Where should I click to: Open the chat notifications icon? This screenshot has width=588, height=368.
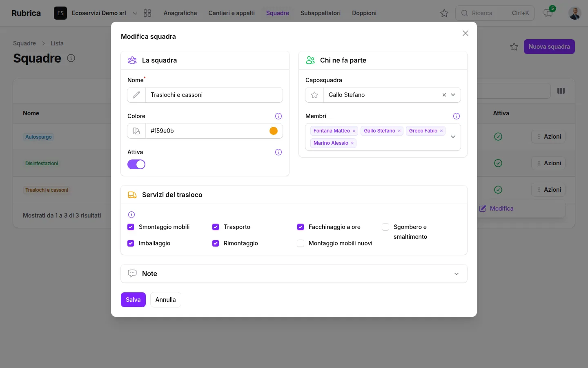coord(548,13)
